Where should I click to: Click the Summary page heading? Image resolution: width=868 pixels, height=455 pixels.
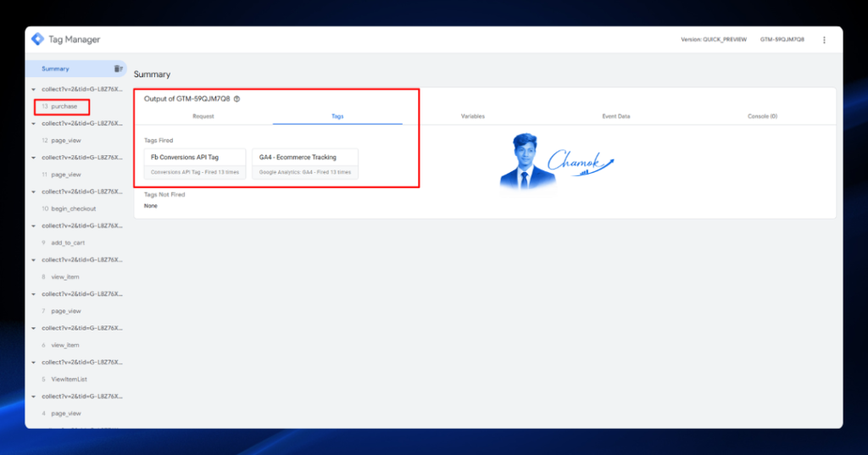153,75
